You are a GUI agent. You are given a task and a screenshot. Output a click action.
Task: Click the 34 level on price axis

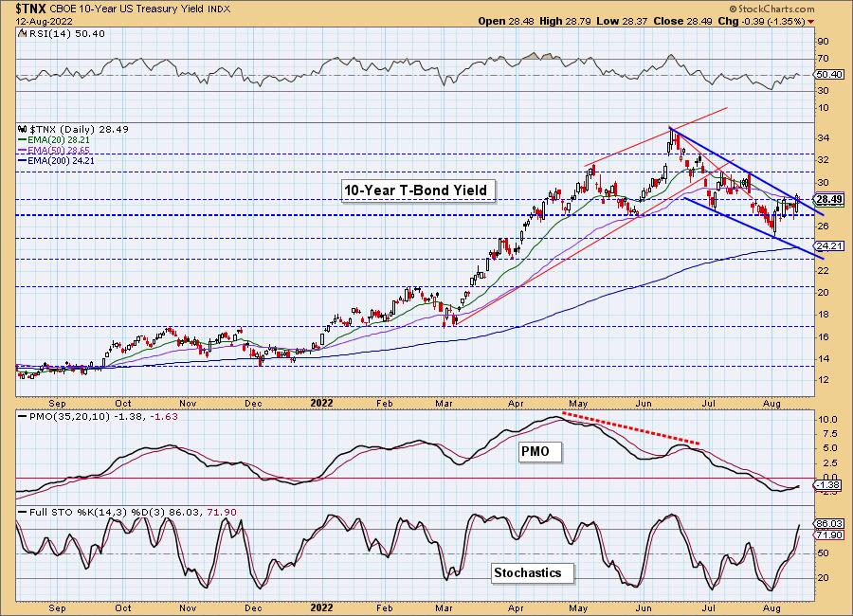[823, 138]
